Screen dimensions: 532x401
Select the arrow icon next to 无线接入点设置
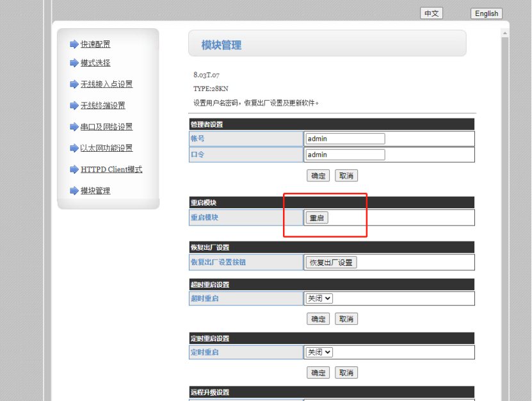pyautogui.click(x=74, y=84)
